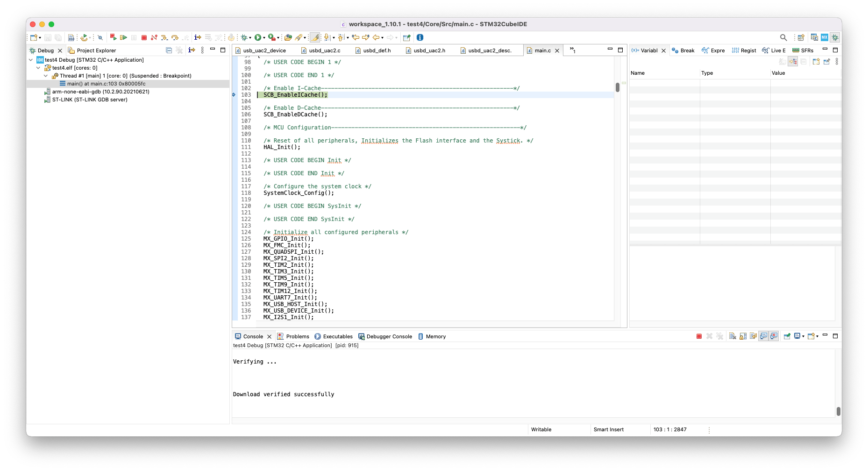Switch to the MX device configuration perspective

(825, 37)
